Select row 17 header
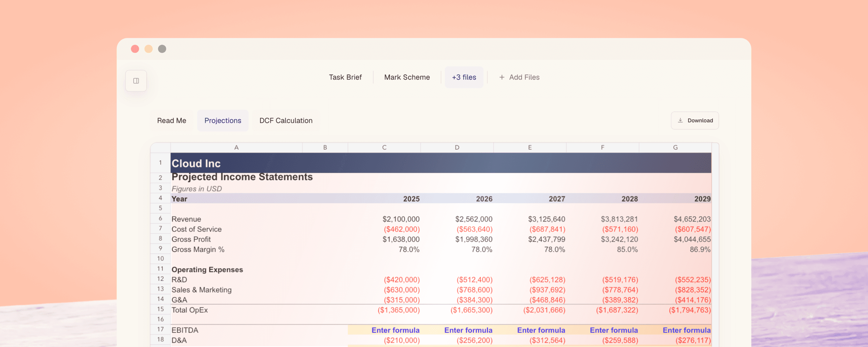 [160, 329]
